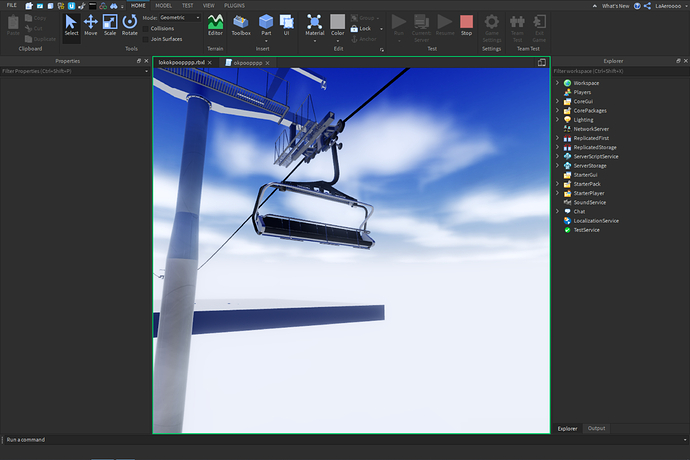This screenshot has width=690, height=460.
Task: Activate the Scale tool
Action: click(x=110, y=26)
